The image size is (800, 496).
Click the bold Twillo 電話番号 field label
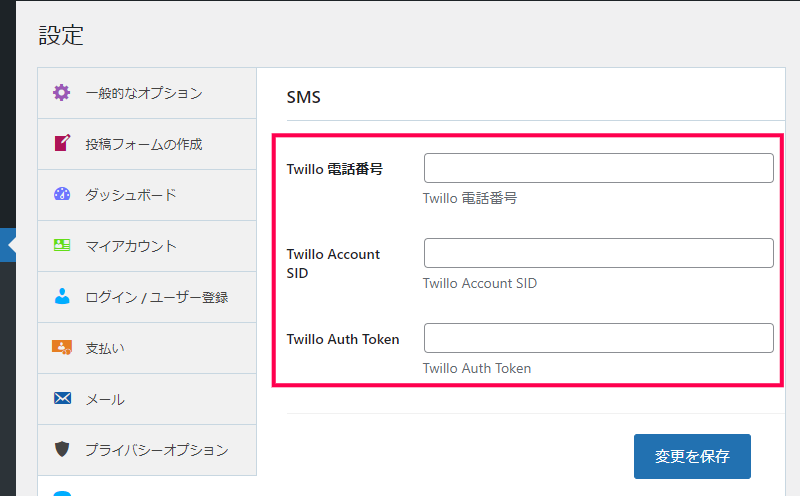click(x=335, y=169)
